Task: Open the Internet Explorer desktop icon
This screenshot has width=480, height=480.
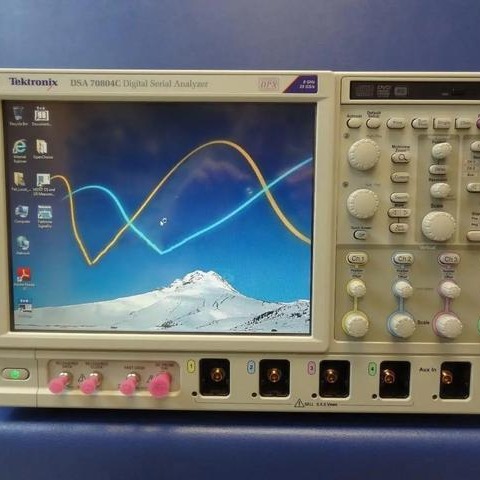Action: point(20,151)
